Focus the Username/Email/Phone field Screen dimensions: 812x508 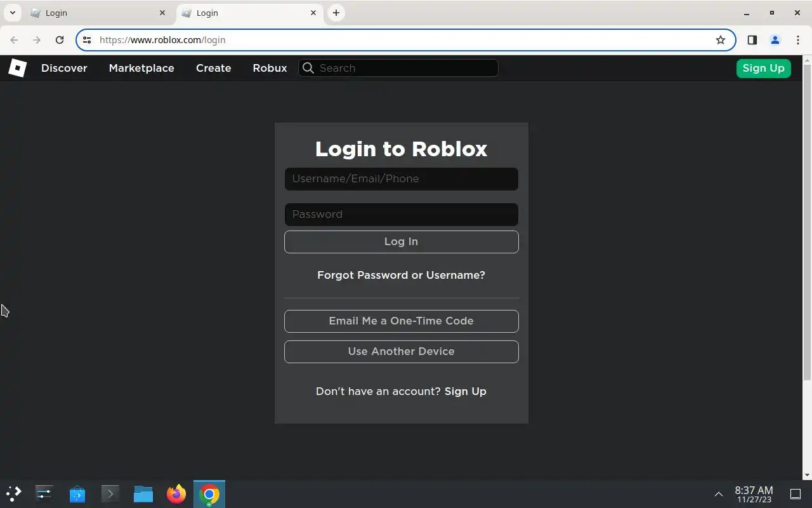click(401, 179)
